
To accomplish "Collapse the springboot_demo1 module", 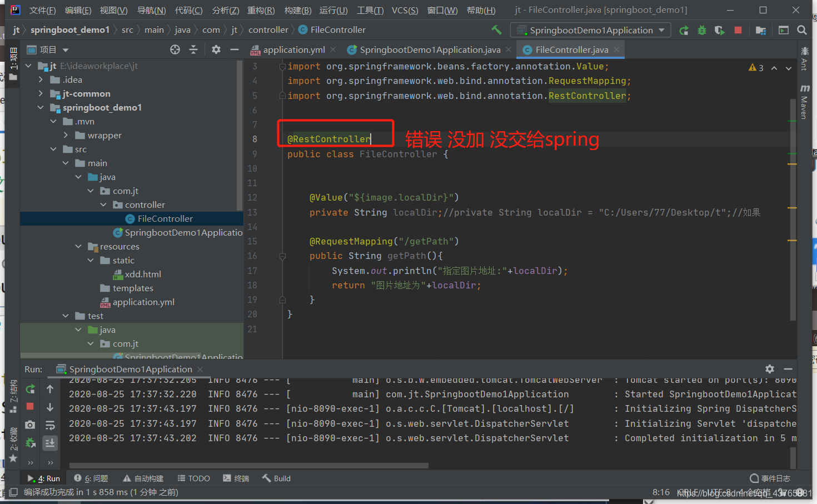I will (41, 107).
